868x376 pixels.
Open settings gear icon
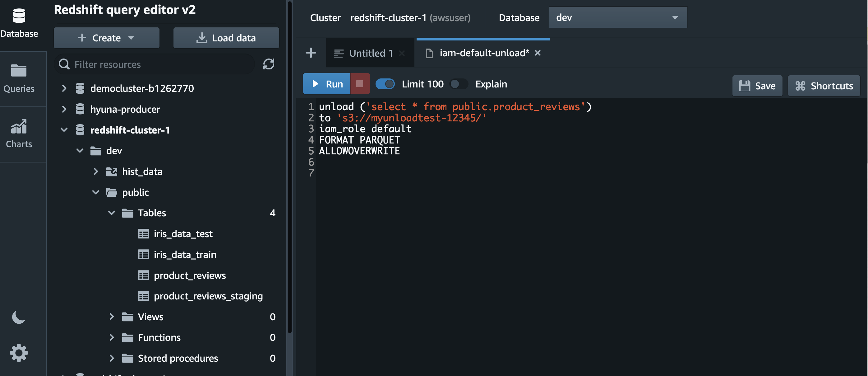pyautogui.click(x=19, y=353)
